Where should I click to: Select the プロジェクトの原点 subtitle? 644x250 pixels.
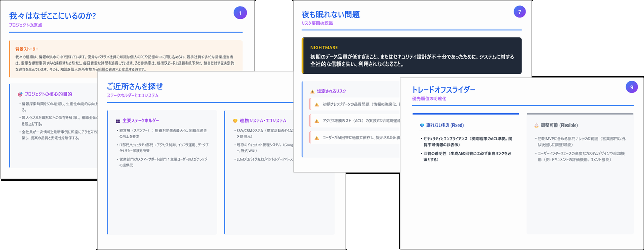tap(26, 25)
